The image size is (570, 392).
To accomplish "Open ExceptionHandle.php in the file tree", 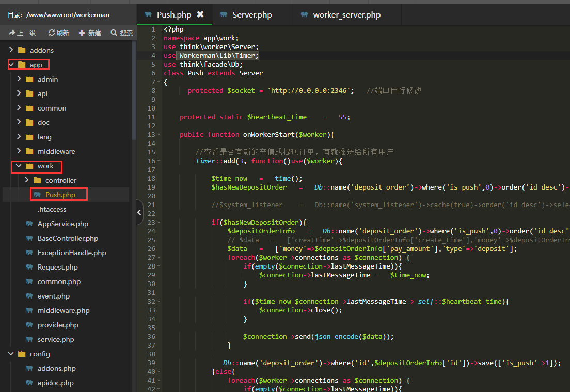I will tap(72, 253).
